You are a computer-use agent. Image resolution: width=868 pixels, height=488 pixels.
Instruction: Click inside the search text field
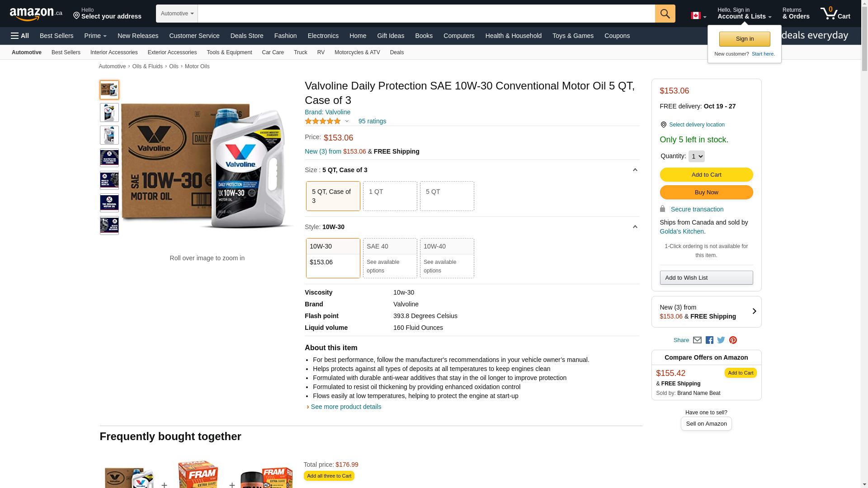click(426, 14)
